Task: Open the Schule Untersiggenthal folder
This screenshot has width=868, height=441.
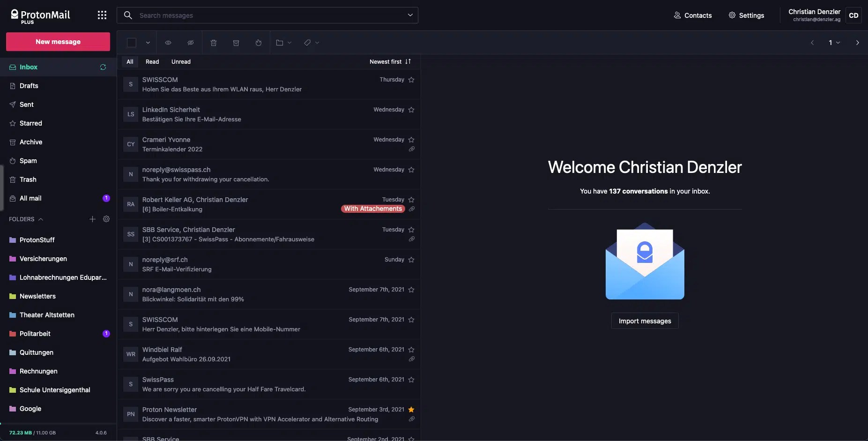Action: [x=58, y=390]
